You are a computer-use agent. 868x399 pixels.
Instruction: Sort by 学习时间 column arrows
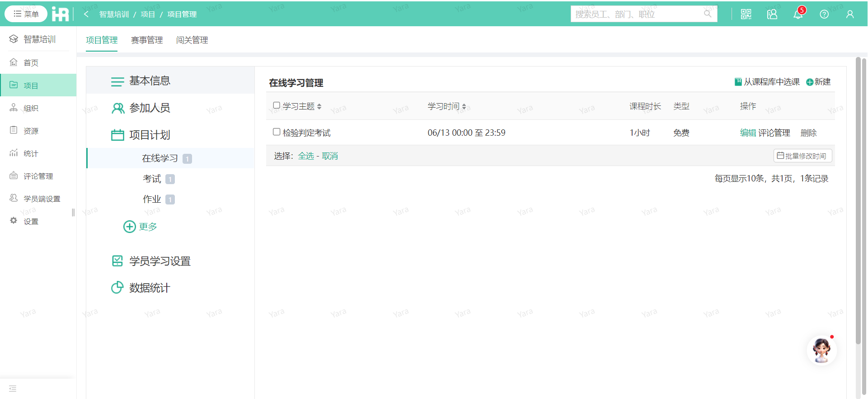464,107
